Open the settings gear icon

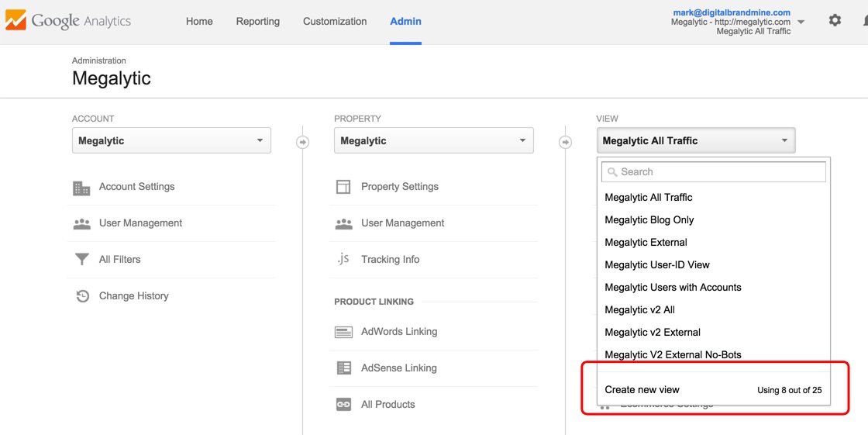[835, 21]
